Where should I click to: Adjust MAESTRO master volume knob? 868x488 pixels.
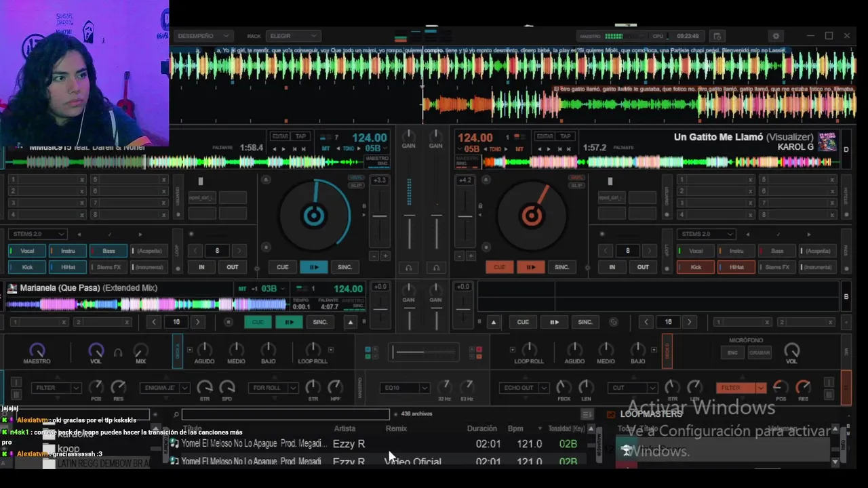pyautogui.click(x=37, y=350)
